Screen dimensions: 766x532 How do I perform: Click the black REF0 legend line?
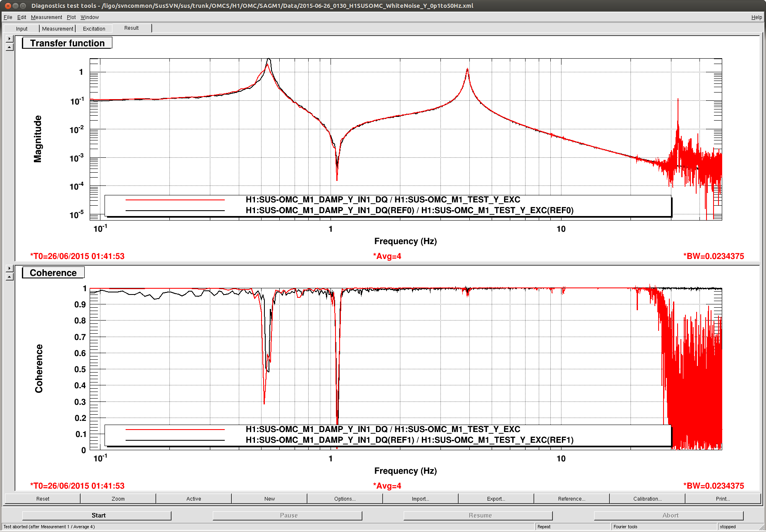(175, 211)
